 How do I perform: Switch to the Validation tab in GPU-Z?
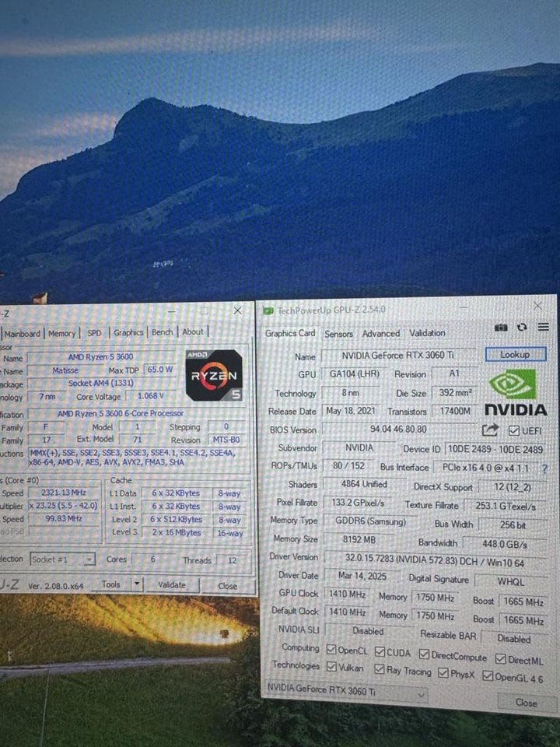pos(427,333)
